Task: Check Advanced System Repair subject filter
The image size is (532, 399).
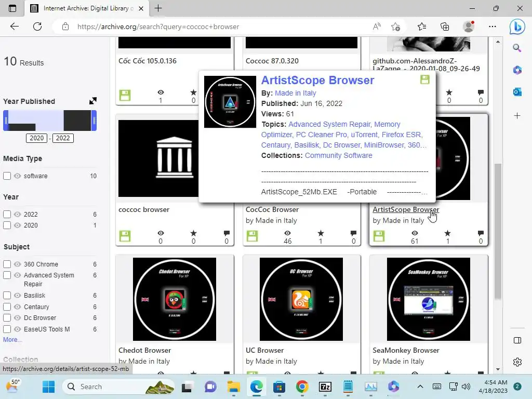Action: 7,275
